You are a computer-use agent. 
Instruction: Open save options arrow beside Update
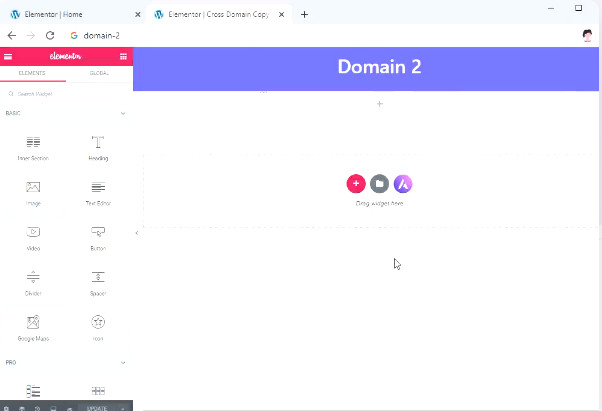[123, 408]
